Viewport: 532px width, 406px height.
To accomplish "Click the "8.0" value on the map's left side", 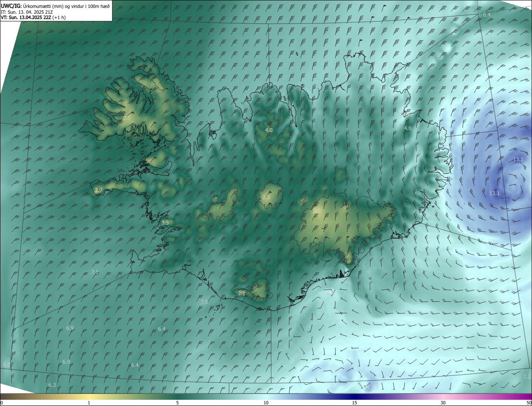I will pos(7,364).
